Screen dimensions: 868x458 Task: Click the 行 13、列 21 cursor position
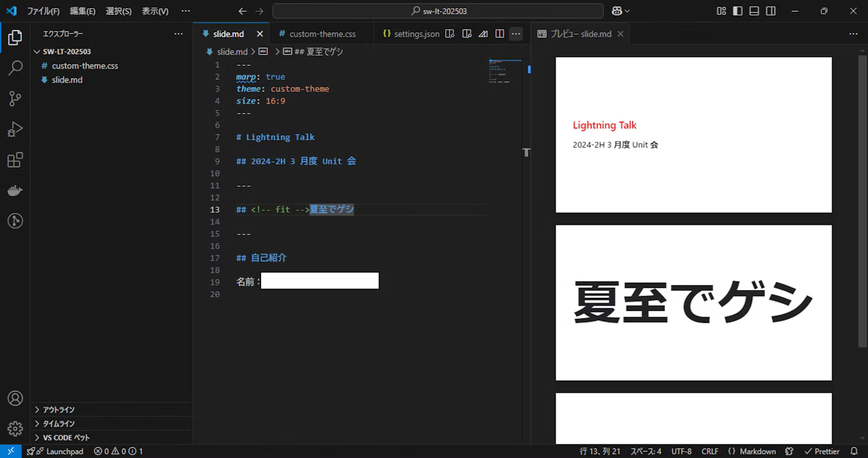tap(600, 451)
